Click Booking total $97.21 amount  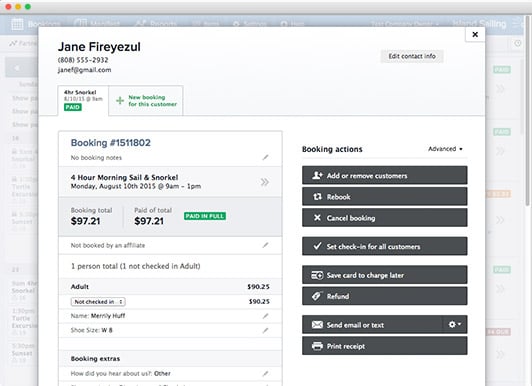point(86,221)
